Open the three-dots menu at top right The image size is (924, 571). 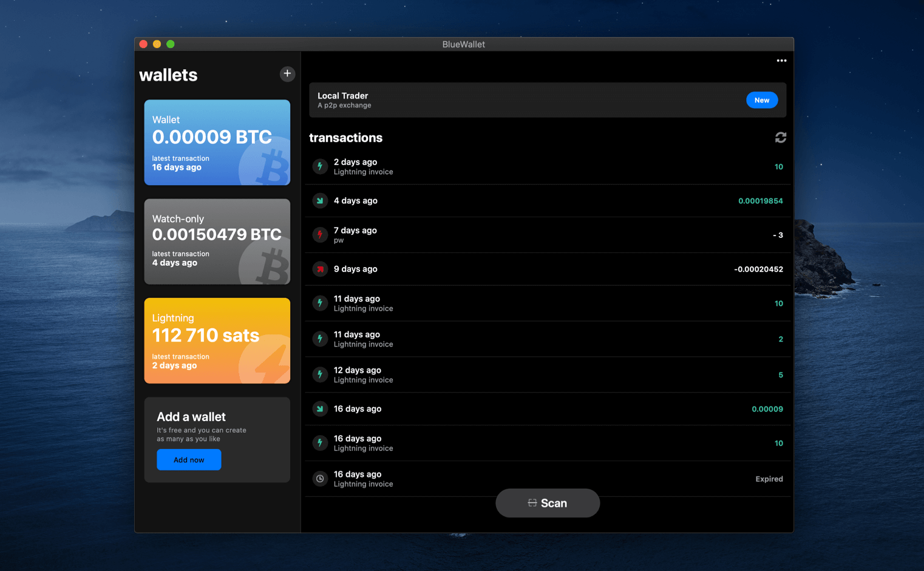(x=781, y=61)
